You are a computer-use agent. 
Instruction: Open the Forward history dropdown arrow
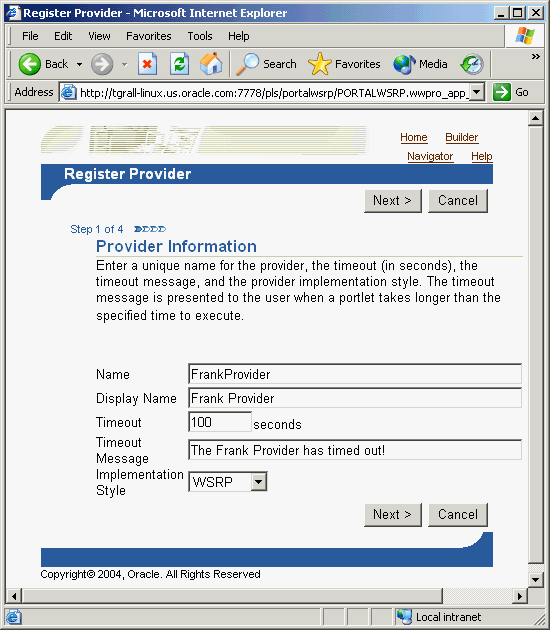click(x=125, y=64)
